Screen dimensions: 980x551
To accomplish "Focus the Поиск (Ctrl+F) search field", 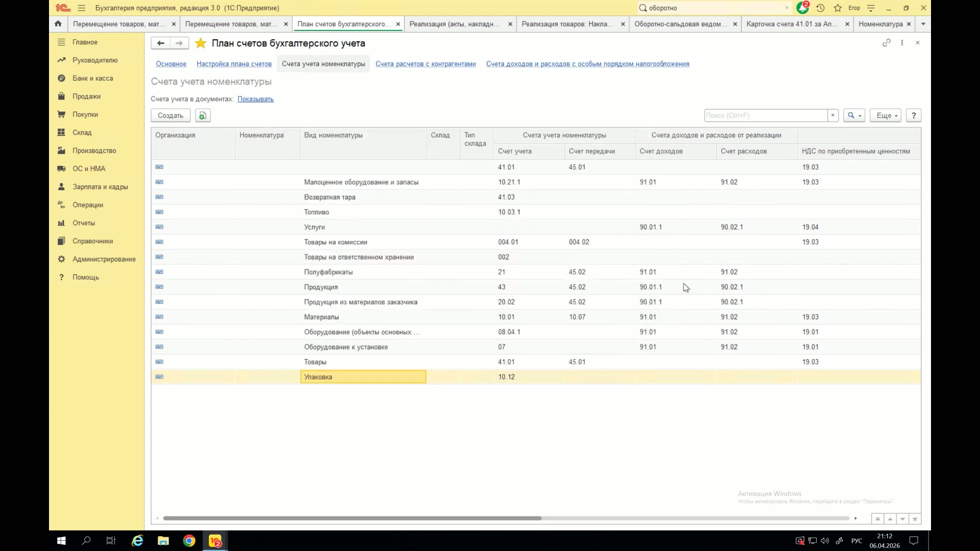I will pos(766,116).
